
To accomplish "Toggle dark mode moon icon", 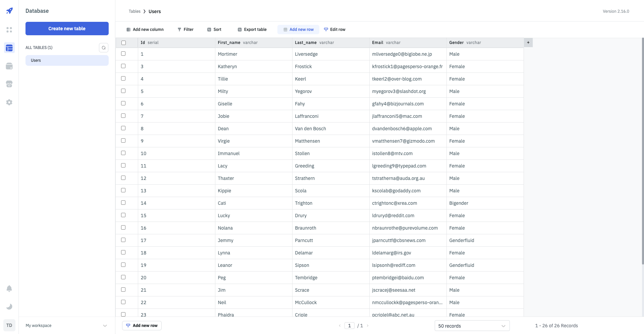I will (x=9, y=306).
